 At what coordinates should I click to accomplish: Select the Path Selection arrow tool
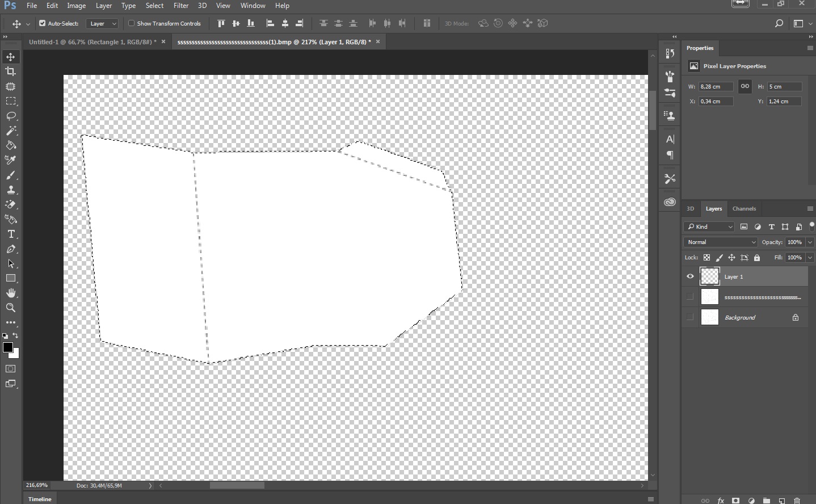click(x=11, y=263)
